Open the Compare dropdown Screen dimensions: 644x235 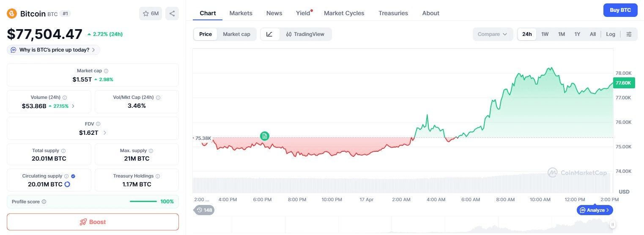(x=493, y=34)
